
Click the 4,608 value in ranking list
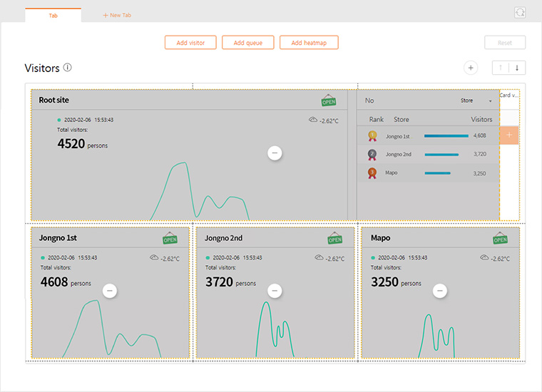tap(479, 135)
